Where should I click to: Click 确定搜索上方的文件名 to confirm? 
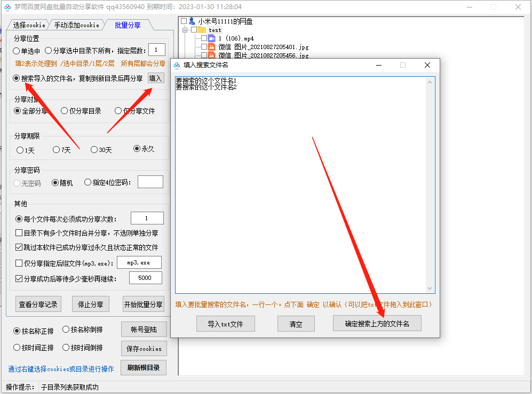point(377,323)
